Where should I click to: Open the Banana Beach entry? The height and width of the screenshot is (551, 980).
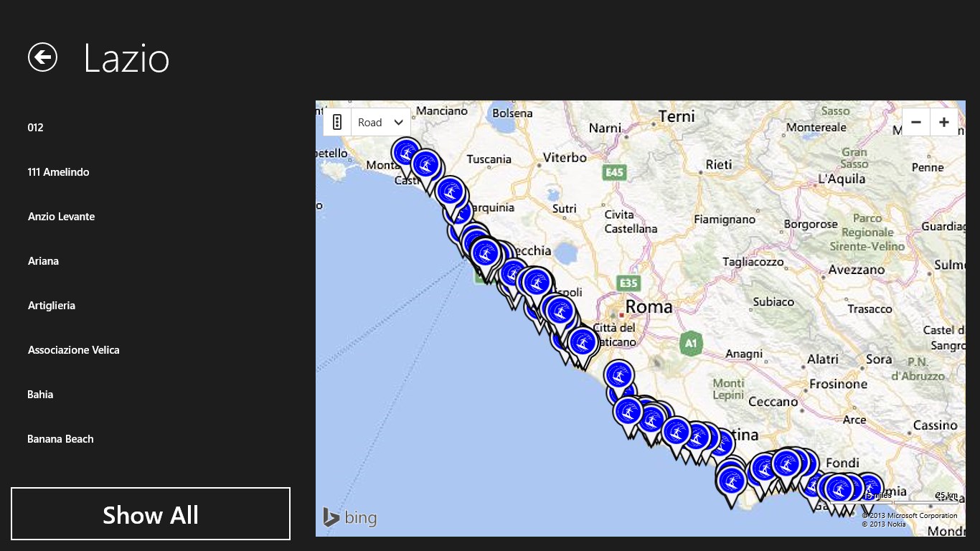(x=61, y=439)
